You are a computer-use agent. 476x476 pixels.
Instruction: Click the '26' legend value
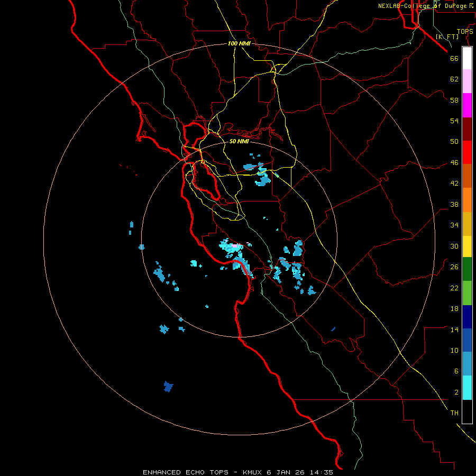(x=454, y=267)
